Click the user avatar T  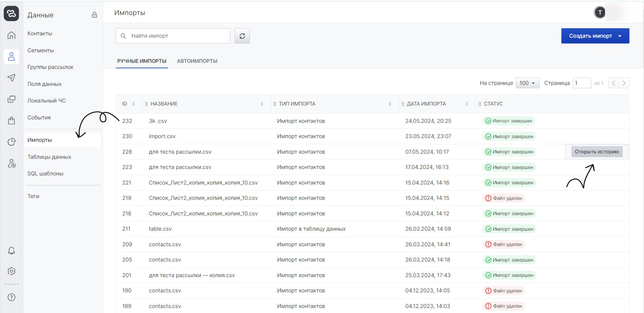pos(600,13)
